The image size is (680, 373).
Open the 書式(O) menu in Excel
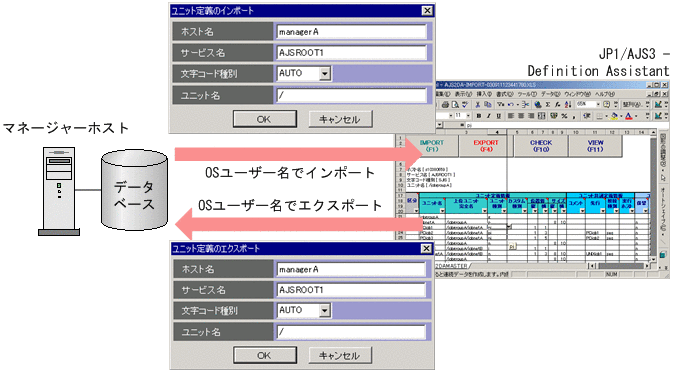tap(505, 94)
